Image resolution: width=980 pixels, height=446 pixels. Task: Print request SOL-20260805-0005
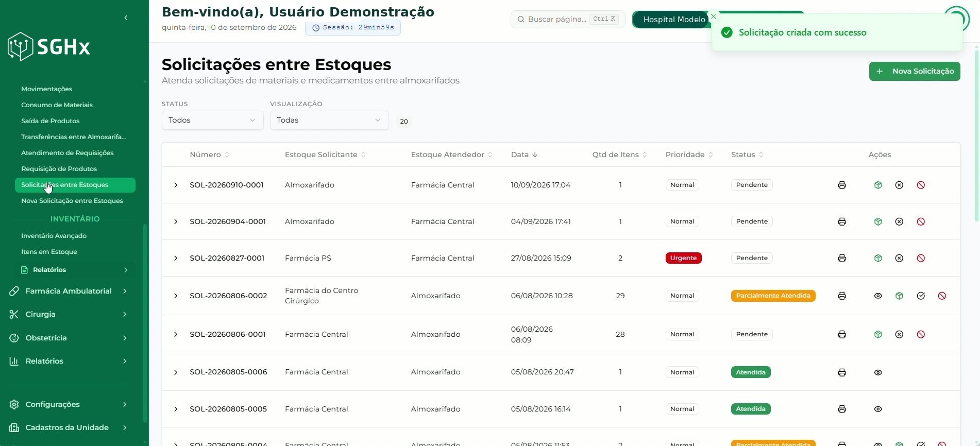point(842,409)
